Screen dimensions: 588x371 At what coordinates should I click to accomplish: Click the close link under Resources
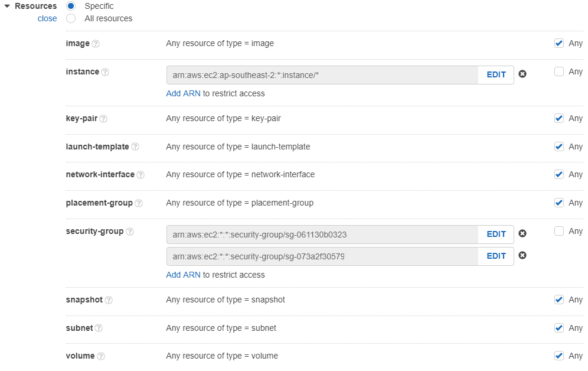pyautogui.click(x=47, y=18)
